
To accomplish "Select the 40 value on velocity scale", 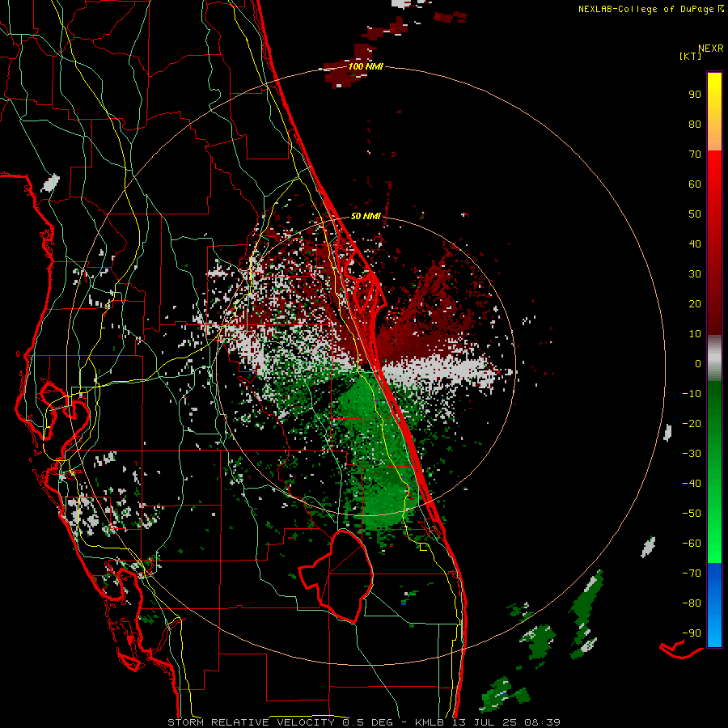I will tap(695, 244).
